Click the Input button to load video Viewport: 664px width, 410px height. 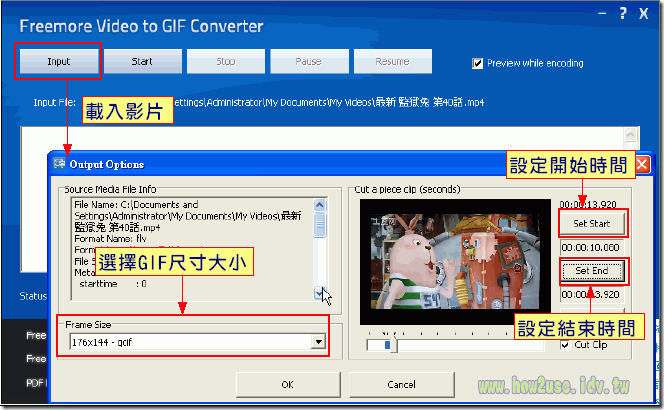point(59,61)
